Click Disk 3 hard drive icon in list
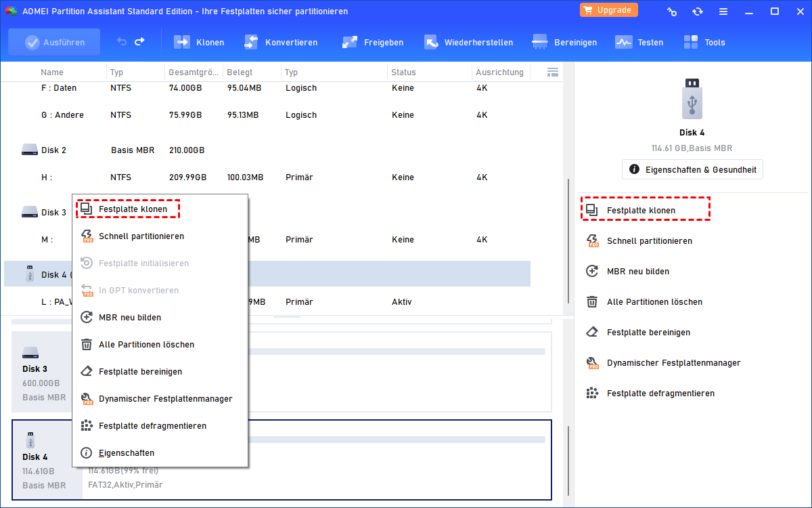812x508 pixels. tap(29, 213)
